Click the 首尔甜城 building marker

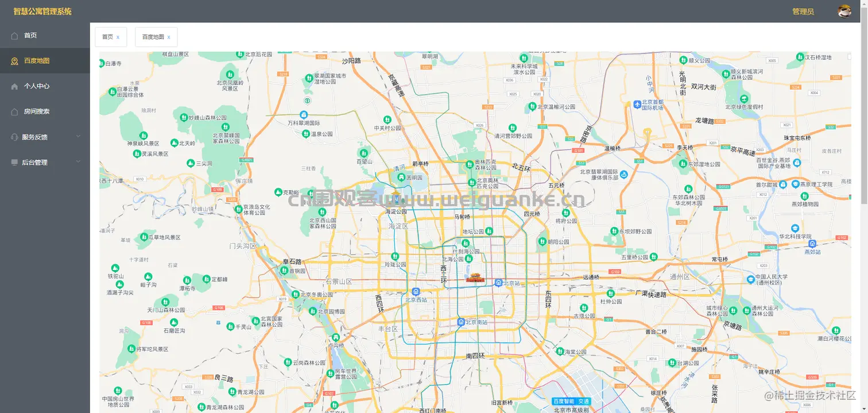tap(782, 185)
